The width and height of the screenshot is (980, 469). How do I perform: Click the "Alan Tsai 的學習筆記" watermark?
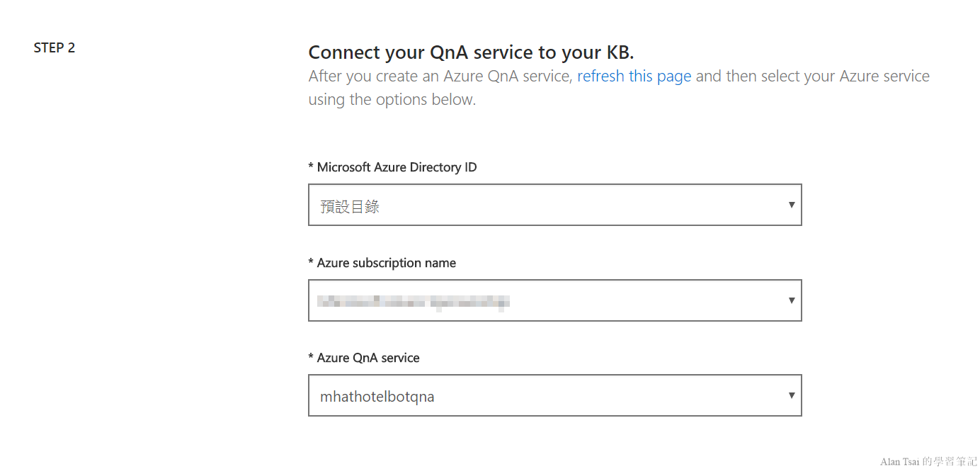(x=928, y=461)
